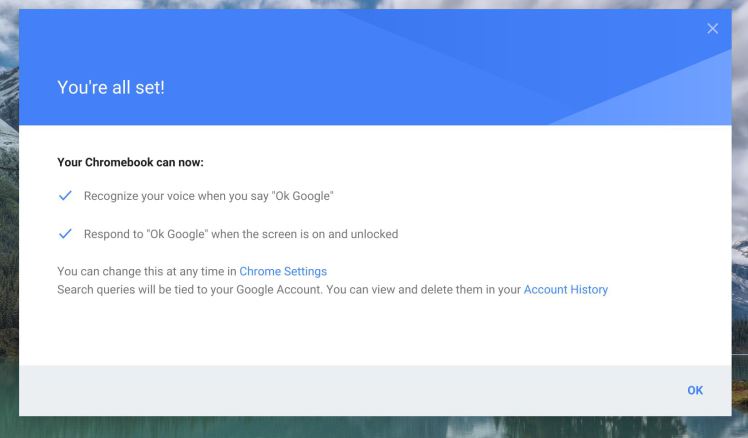Click the lighter blue triangle in header

point(680,95)
